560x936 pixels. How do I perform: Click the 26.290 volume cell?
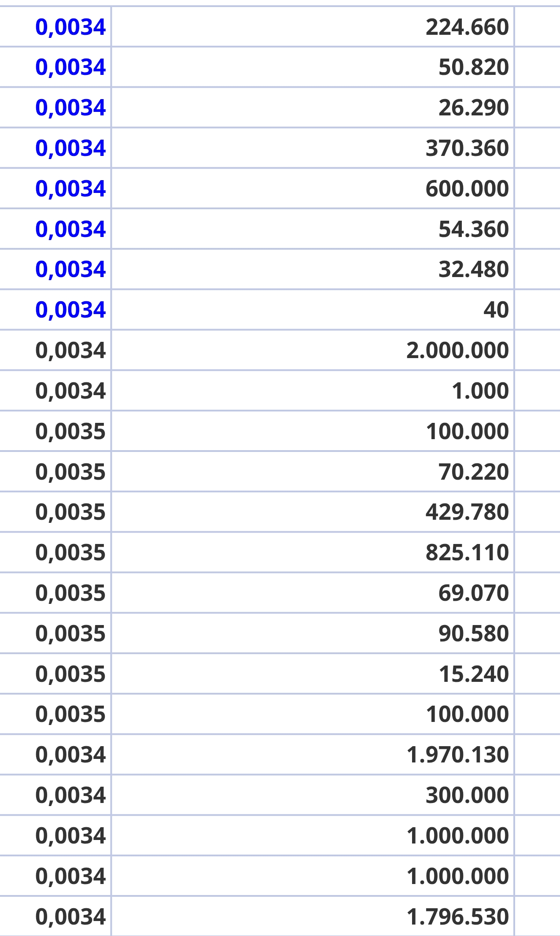point(313,107)
